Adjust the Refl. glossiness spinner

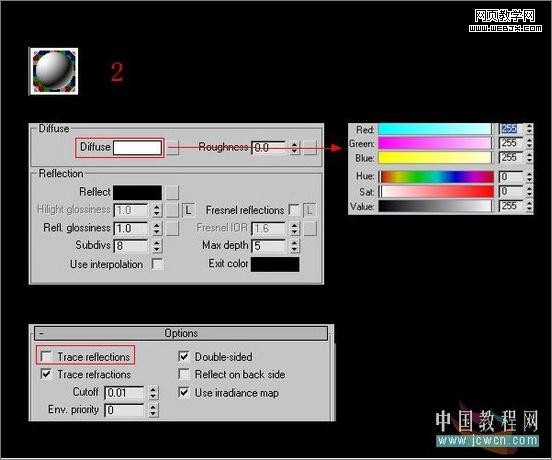[x=157, y=228]
